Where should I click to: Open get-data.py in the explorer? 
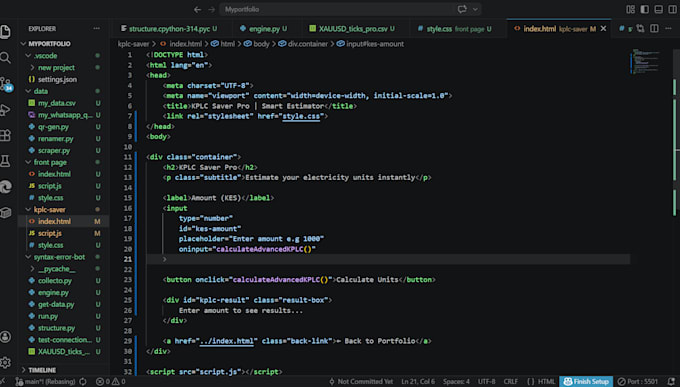click(x=56, y=305)
